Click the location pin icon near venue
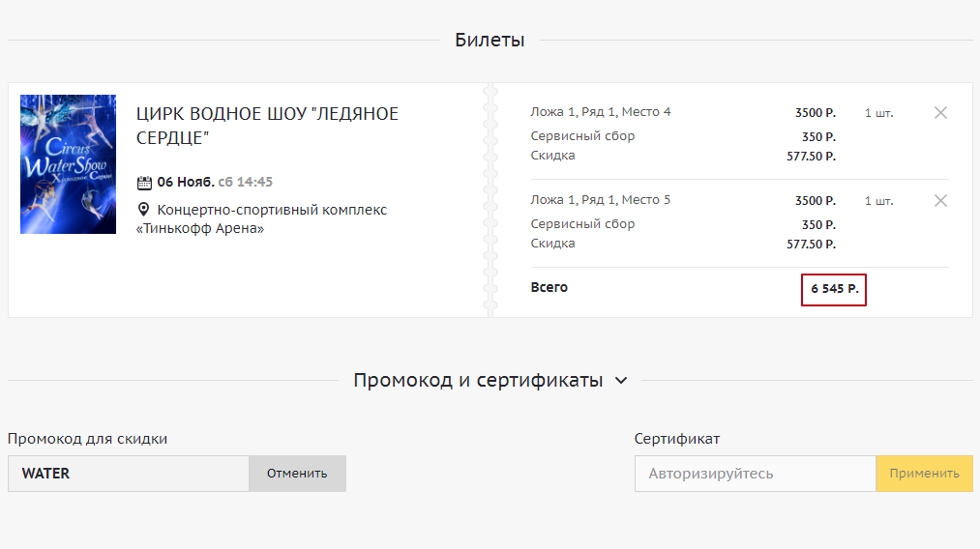 (x=144, y=210)
